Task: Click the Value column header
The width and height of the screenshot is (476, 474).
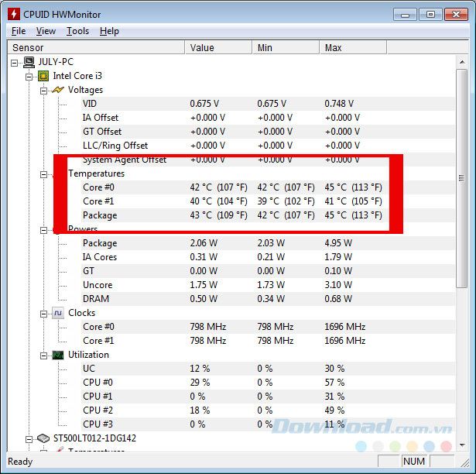Action: pyautogui.click(x=218, y=48)
